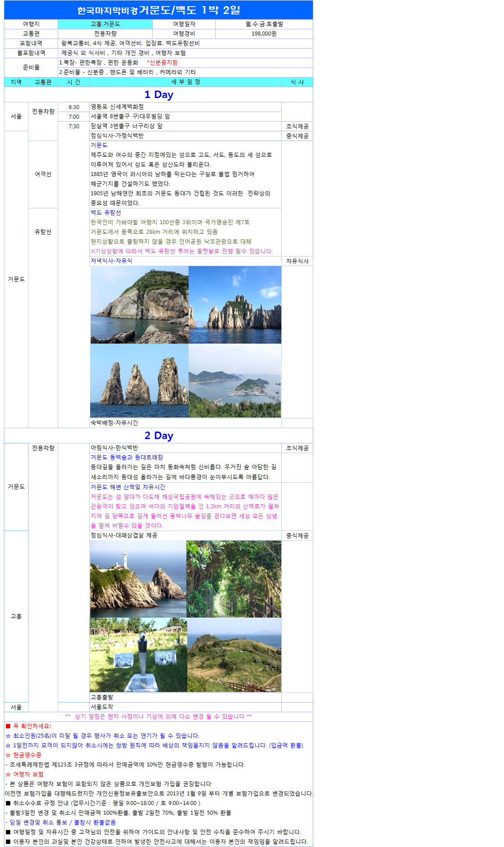Click the rocky cliff island photo with green top
Image resolution: width=504 pixels, height=847 pixels.
(140, 305)
